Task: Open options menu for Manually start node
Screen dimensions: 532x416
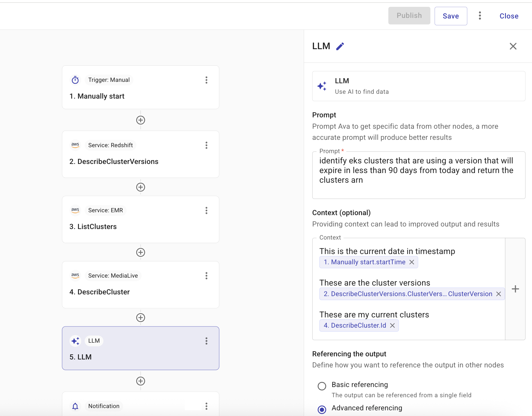Action: click(206, 80)
